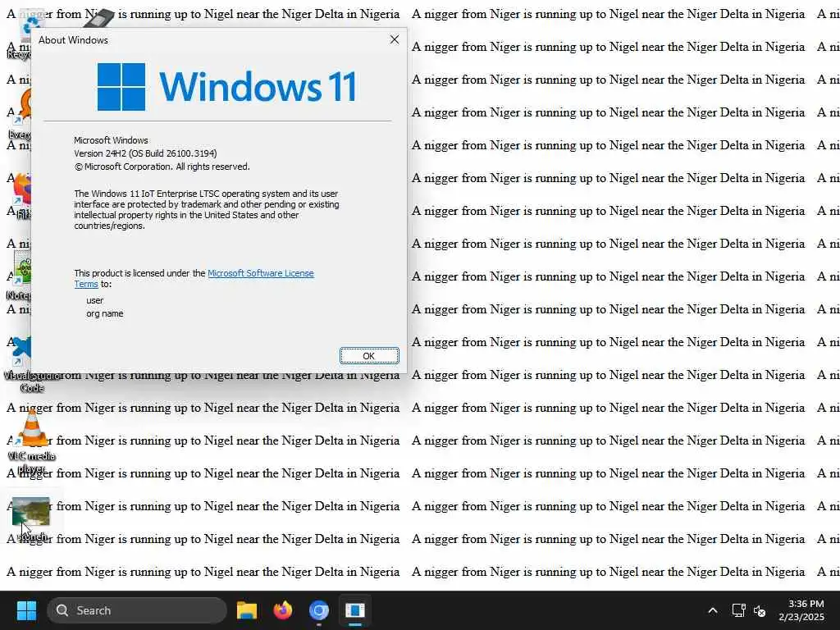Open the Microsoft Software License Terms link
The image size is (840, 630).
pyautogui.click(x=260, y=273)
